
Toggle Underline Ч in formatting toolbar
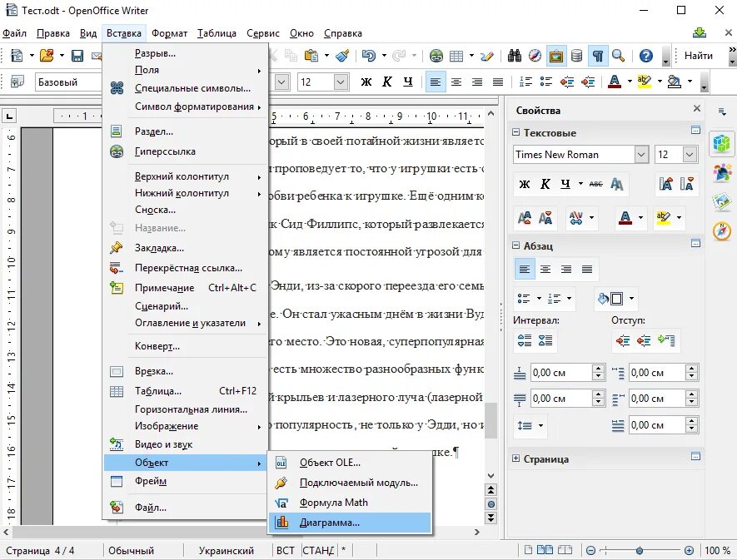pyautogui.click(x=407, y=82)
